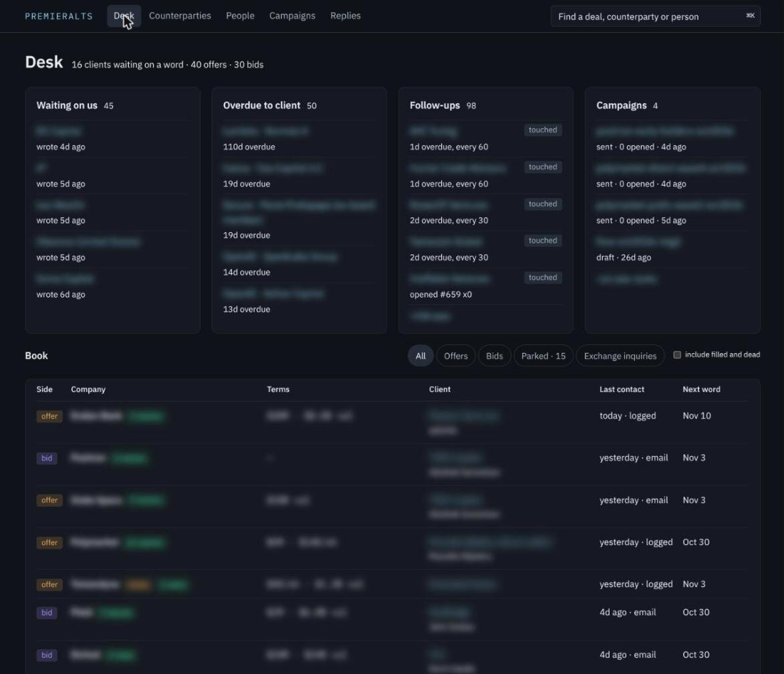
Task: Open the Desk tab
Action: [x=124, y=16]
